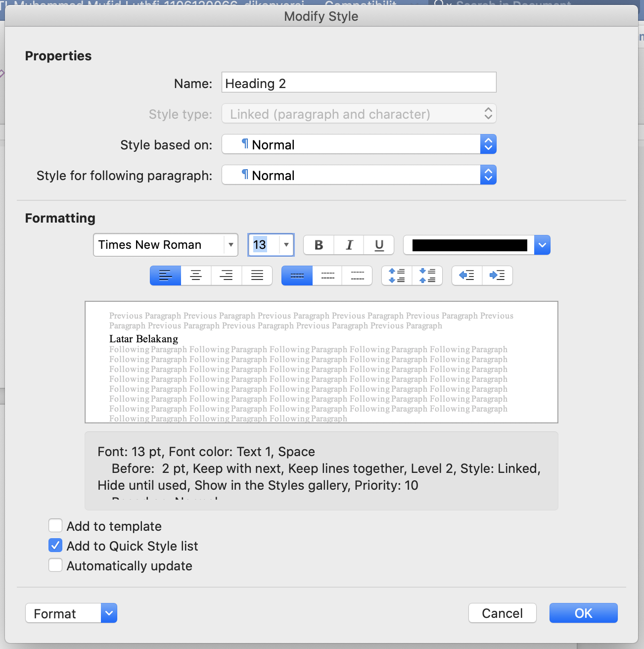The height and width of the screenshot is (649, 644).
Task: Open the font color picker
Action: 542,245
